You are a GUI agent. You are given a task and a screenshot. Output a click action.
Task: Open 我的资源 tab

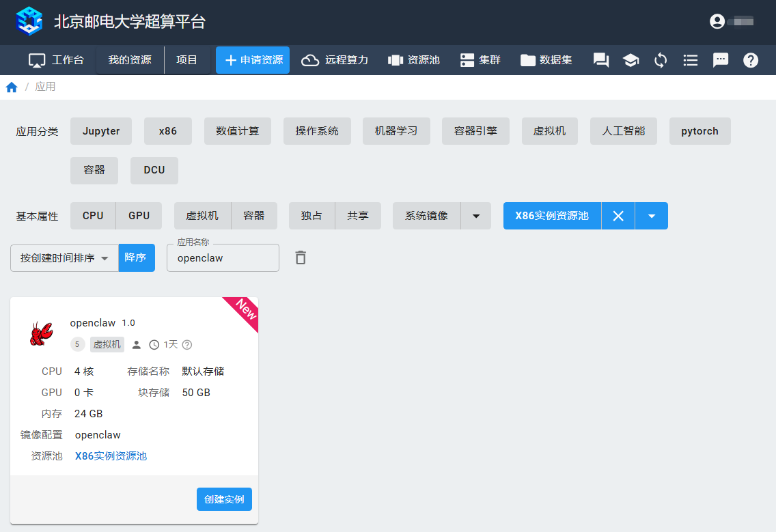coord(130,60)
